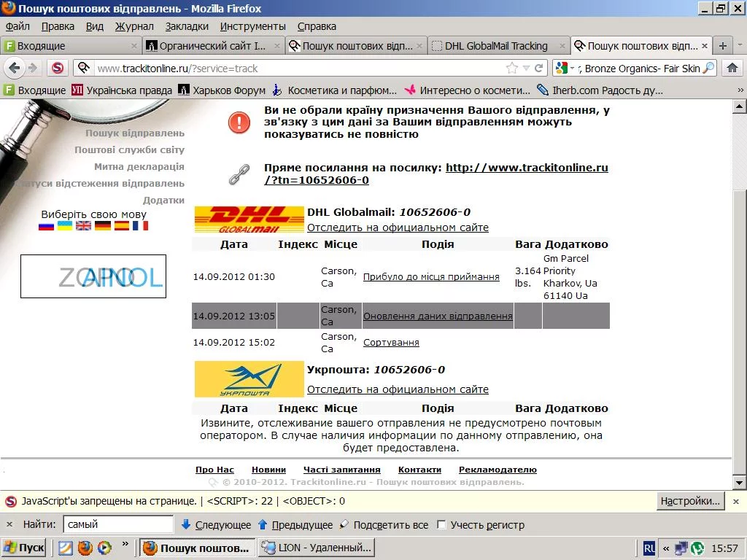Screen dimensions: 747x560
Task: Click the NoScript S icon in toolbar
Action: pos(58,68)
